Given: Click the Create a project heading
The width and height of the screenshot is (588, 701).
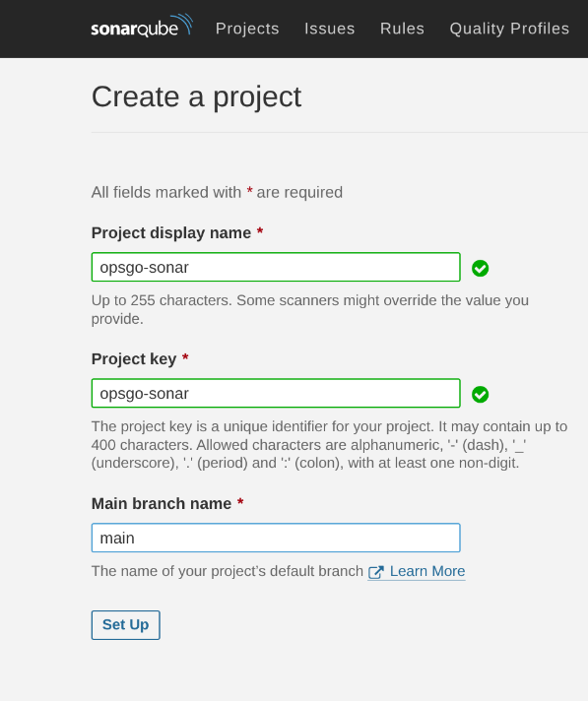Looking at the screenshot, I should (x=196, y=96).
